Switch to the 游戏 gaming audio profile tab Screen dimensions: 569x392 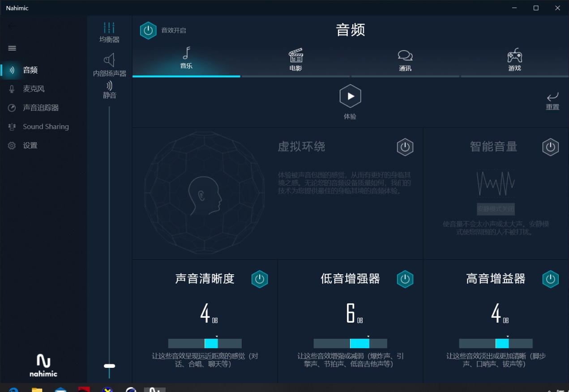pyautogui.click(x=514, y=60)
